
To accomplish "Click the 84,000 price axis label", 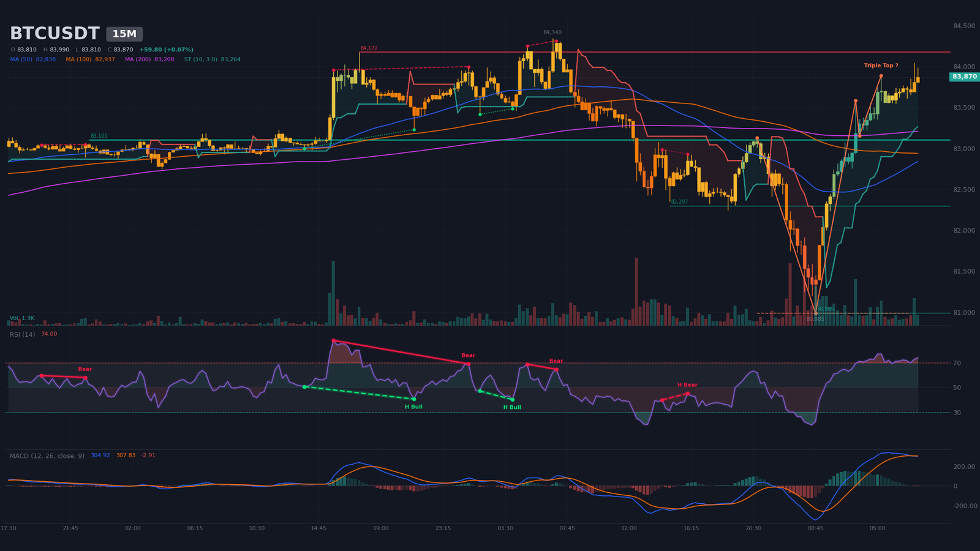I will tap(964, 67).
